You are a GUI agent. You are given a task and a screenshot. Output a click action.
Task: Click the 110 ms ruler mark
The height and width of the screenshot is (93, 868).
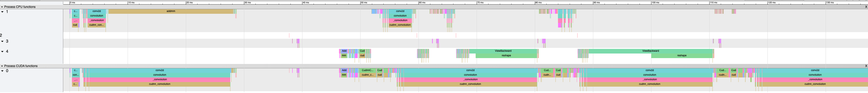tap(714, 3)
